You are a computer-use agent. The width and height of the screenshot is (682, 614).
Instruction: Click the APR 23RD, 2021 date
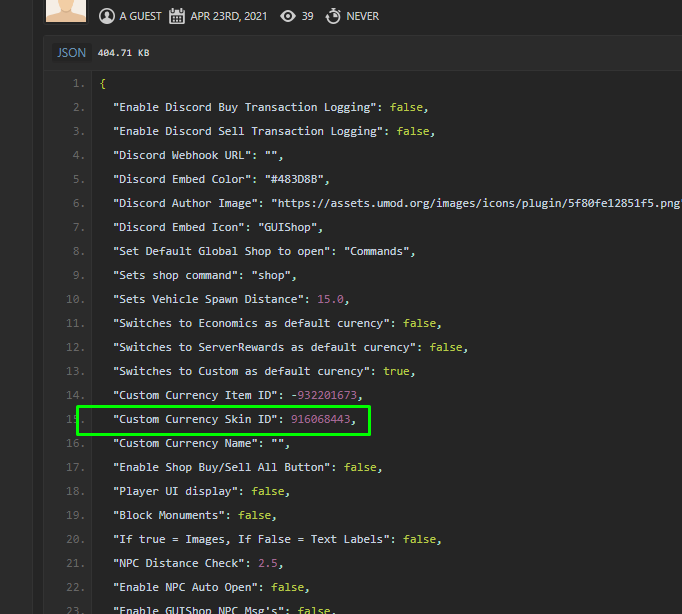pyautogui.click(x=229, y=17)
